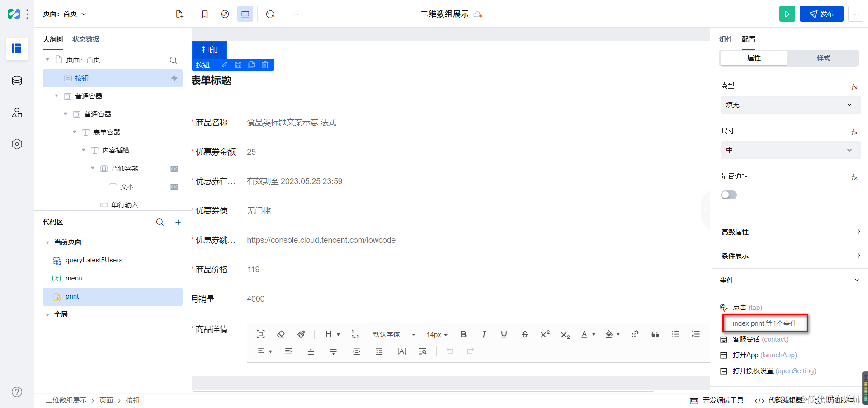Select the 样式 style tab
Screen dimensions: 868x408
click(823, 58)
